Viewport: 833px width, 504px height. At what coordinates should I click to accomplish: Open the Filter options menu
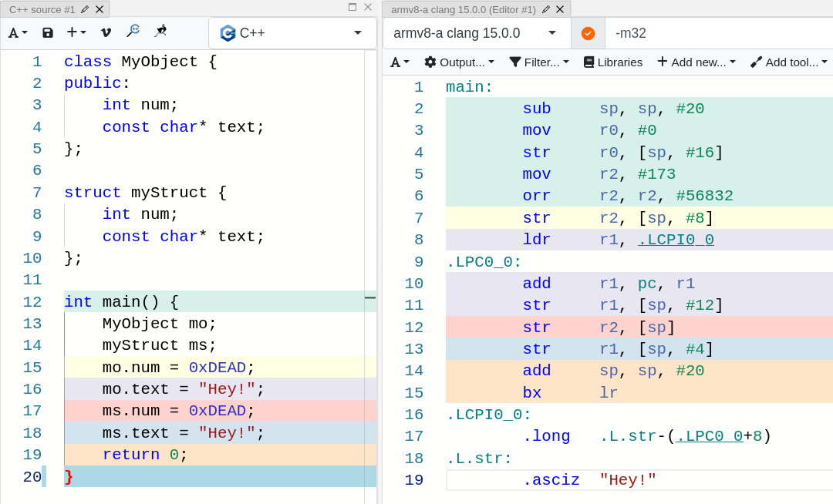(x=539, y=62)
